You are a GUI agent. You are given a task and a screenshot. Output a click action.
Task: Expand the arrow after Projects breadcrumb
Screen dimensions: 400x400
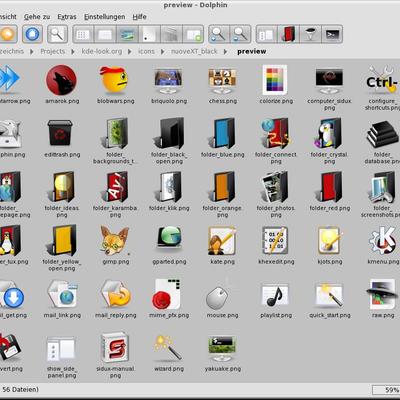click(x=73, y=52)
